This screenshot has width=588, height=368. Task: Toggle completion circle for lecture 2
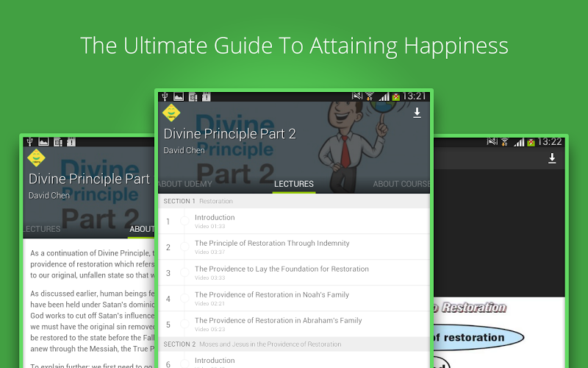[184, 247]
